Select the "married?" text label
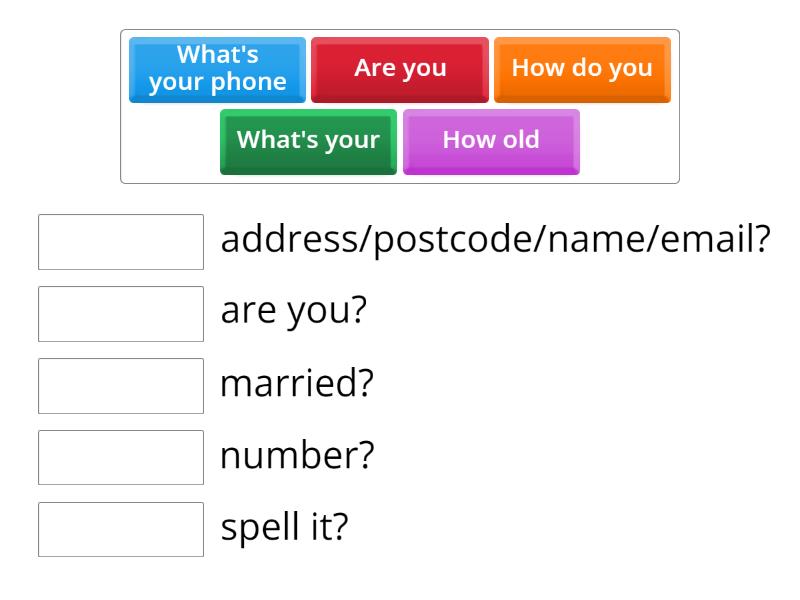Viewport: 800px width, 600px height. tap(297, 385)
